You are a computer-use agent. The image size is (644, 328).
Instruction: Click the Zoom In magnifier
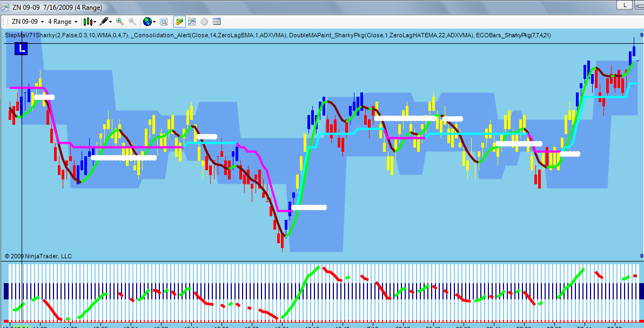[x=120, y=22]
